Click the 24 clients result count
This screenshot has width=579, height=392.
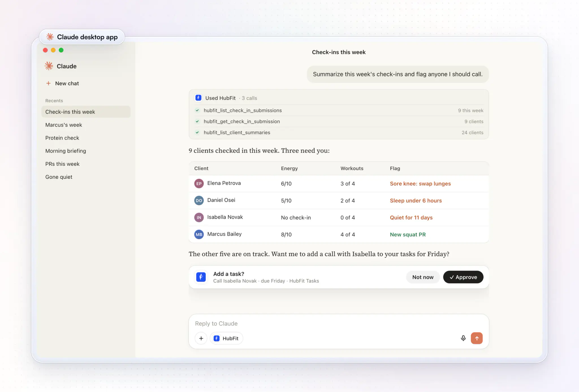[x=472, y=132]
